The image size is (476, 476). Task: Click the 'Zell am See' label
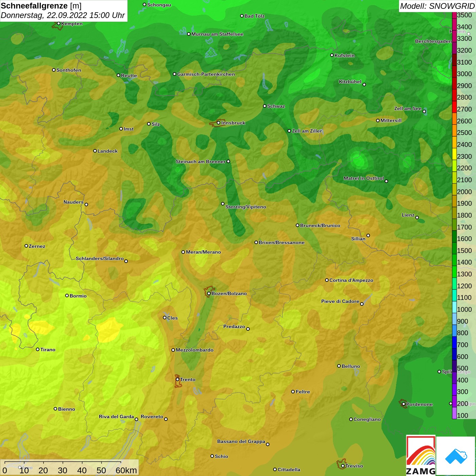[408, 108]
